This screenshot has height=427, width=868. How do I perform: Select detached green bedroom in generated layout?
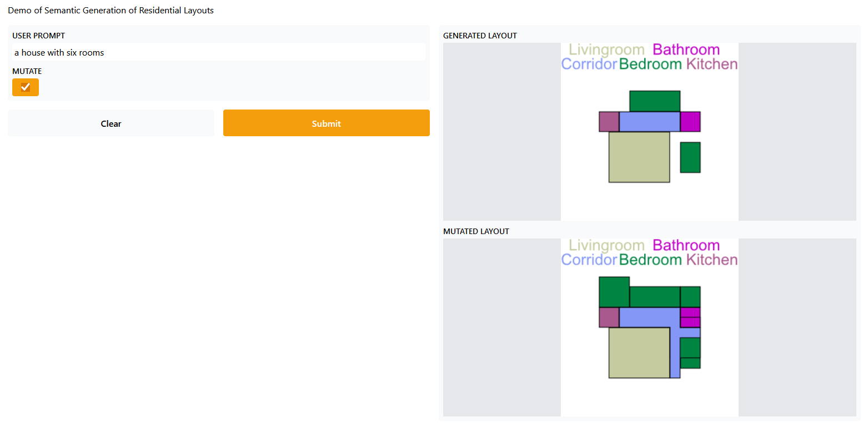pyautogui.click(x=690, y=157)
